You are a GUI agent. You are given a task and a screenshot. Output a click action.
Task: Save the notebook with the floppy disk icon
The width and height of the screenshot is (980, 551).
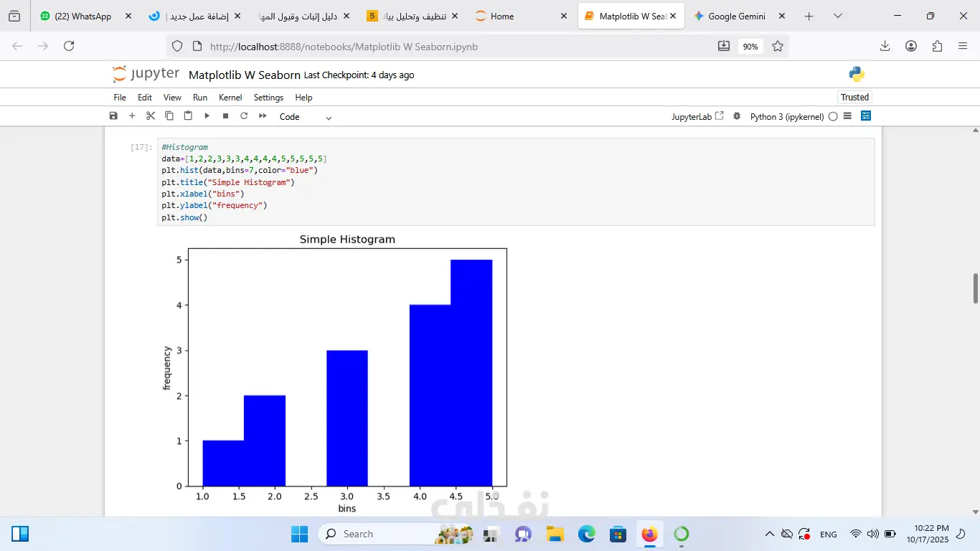pos(113,116)
